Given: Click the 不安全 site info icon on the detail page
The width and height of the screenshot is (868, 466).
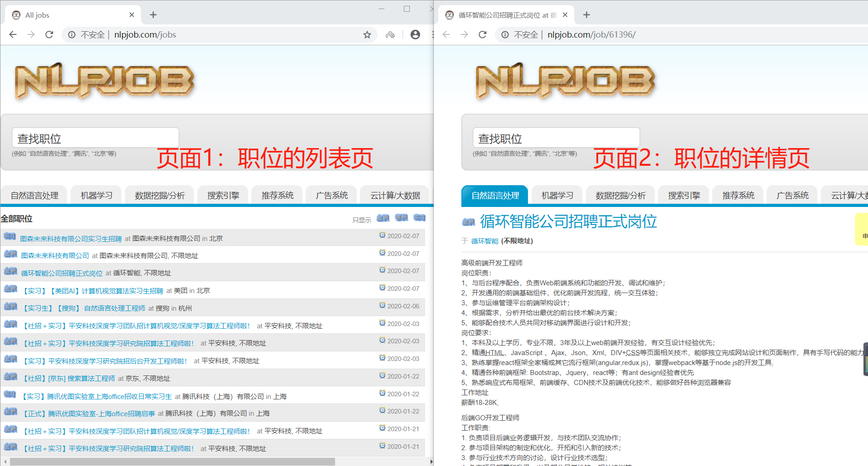Looking at the screenshot, I should coord(504,34).
